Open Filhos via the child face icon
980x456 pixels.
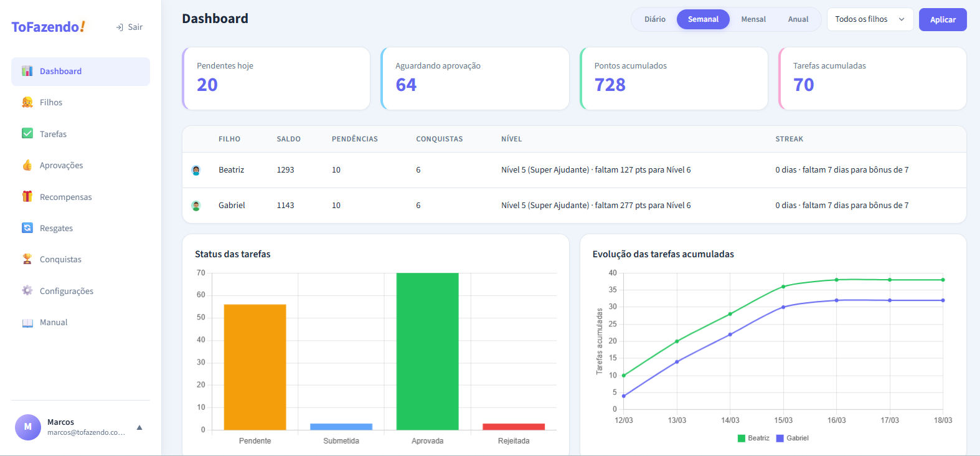coord(27,102)
